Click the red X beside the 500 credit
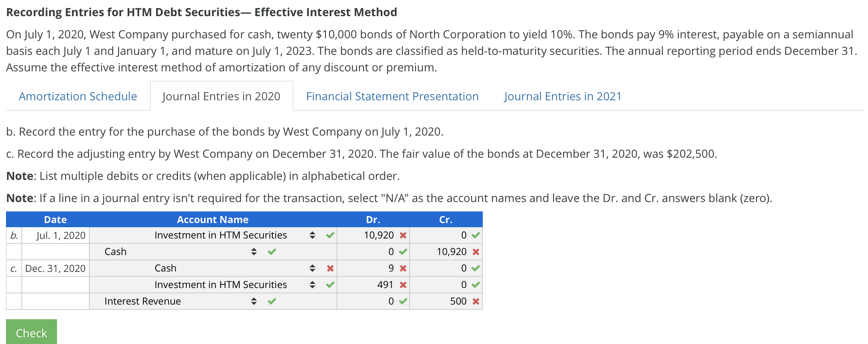Screen dimensions: 868x344 (476, 301)
